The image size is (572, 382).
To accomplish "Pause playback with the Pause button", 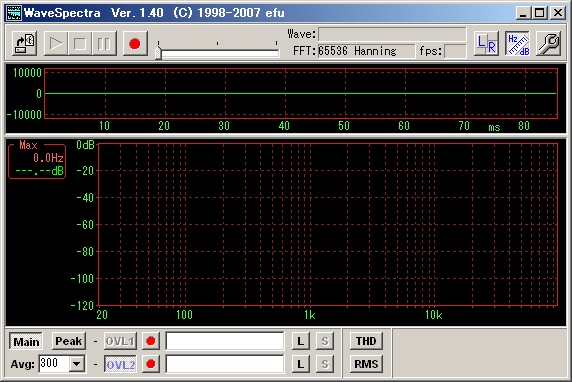I will pyautogui.click(x=104, y=44).
